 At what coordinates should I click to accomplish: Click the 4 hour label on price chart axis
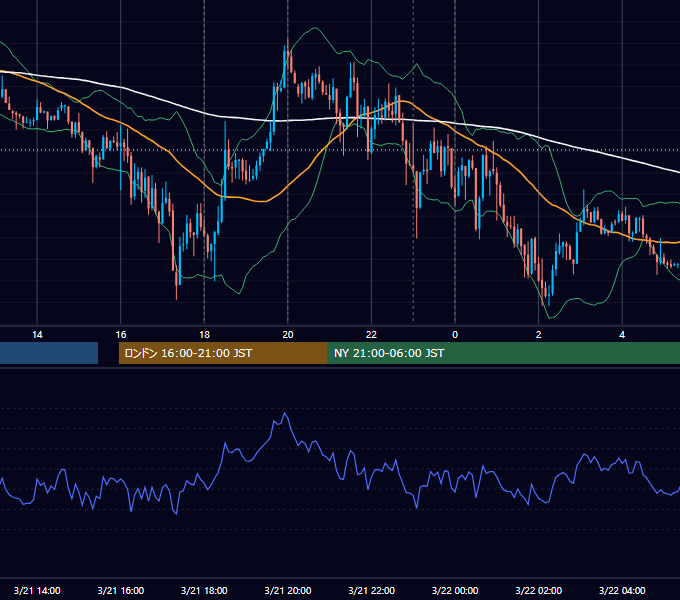click(622, 335)
